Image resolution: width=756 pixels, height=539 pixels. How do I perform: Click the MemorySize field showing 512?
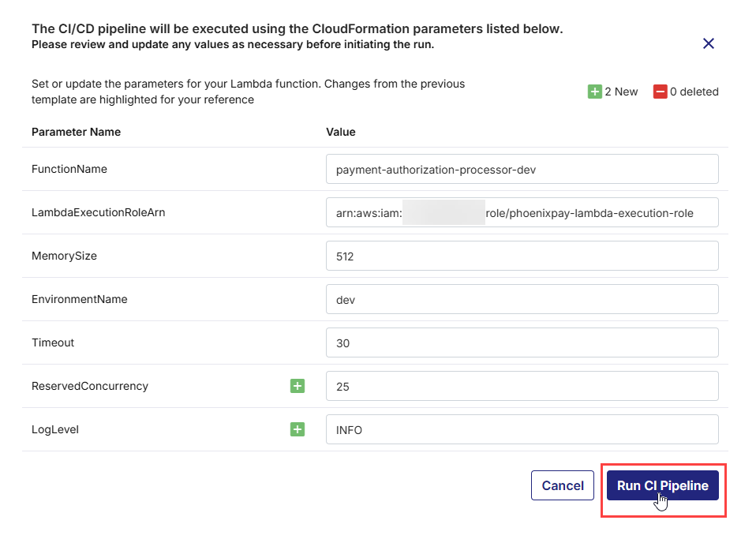[x=522, y=256]
